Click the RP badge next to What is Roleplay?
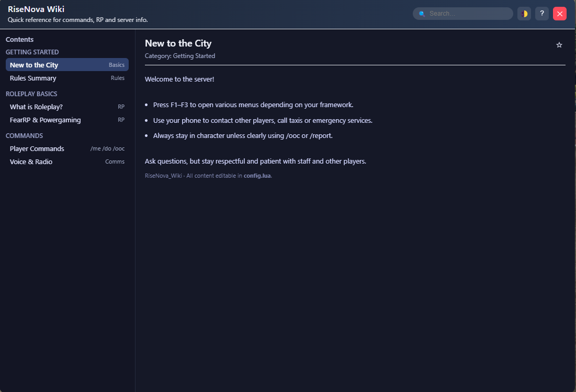Screen dimensions: 576x392 pos(121,106)
